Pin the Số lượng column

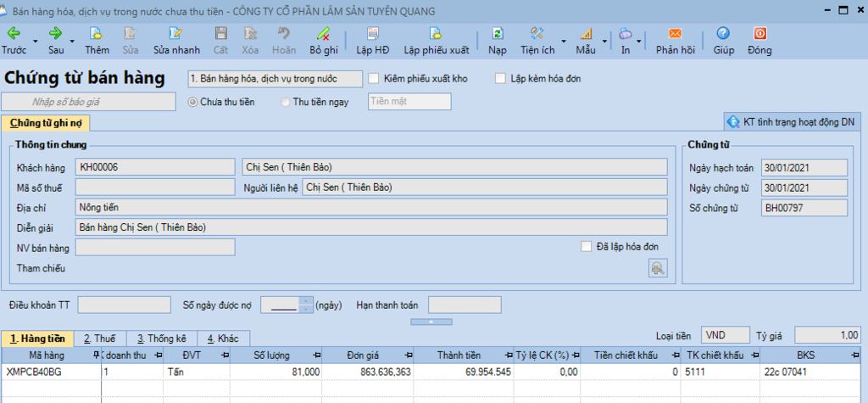point(317,355)
